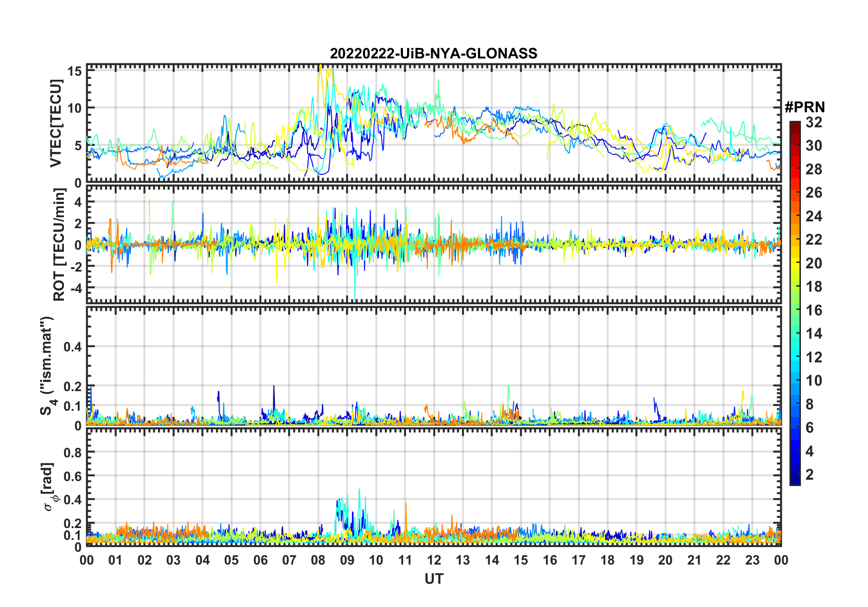Viewport: 868px width, 607px height.
Task: Click inside the sigma phi plot panel
Action: pyautogui.click(x=434, y=487)
